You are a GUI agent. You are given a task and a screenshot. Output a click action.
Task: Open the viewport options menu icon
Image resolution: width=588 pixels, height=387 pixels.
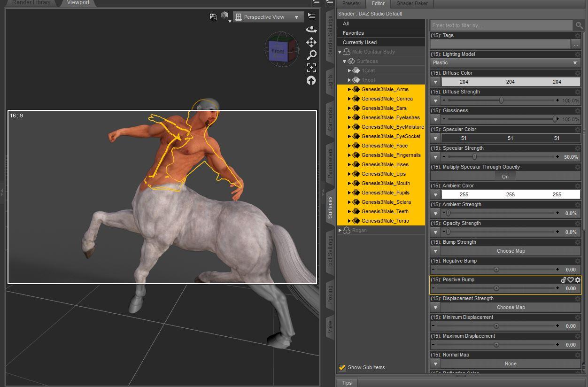(x=311, y=16)
